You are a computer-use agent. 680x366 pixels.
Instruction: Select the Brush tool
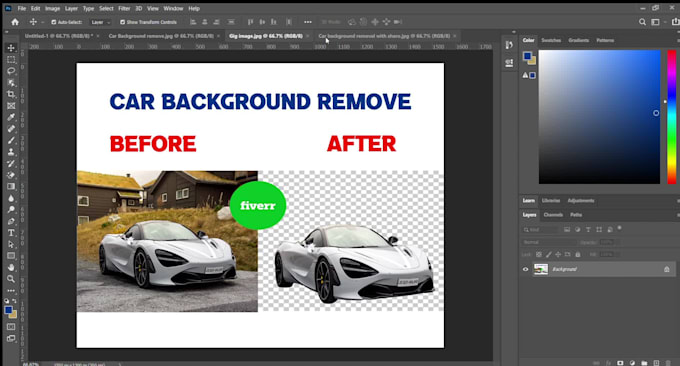coord(11,140)
